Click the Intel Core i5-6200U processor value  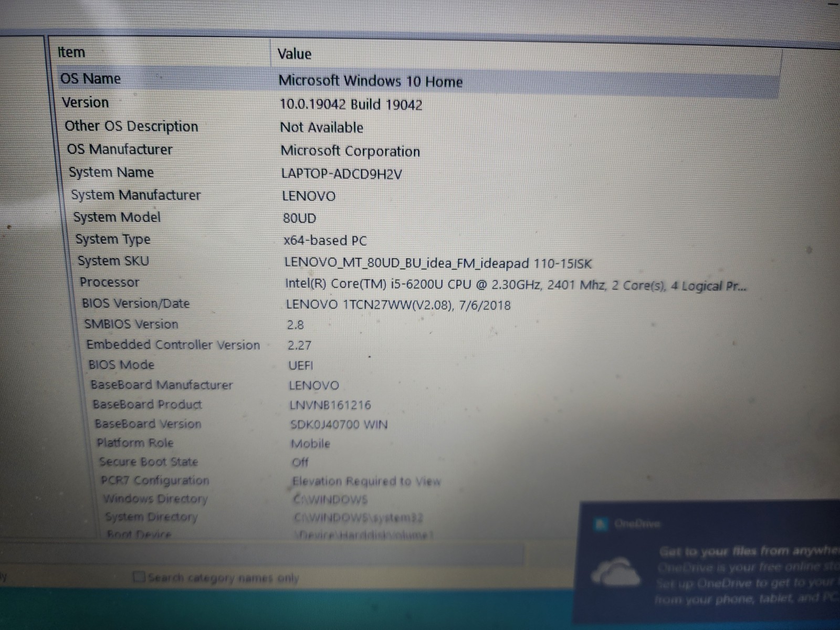coord(516,285)
